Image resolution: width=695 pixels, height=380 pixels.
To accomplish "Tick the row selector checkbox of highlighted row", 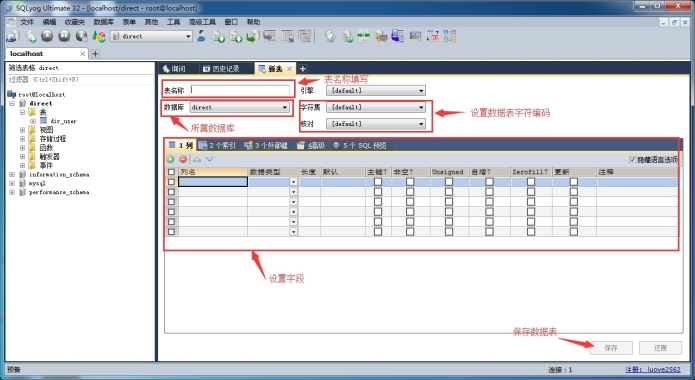I will click(x=171, y=182).
